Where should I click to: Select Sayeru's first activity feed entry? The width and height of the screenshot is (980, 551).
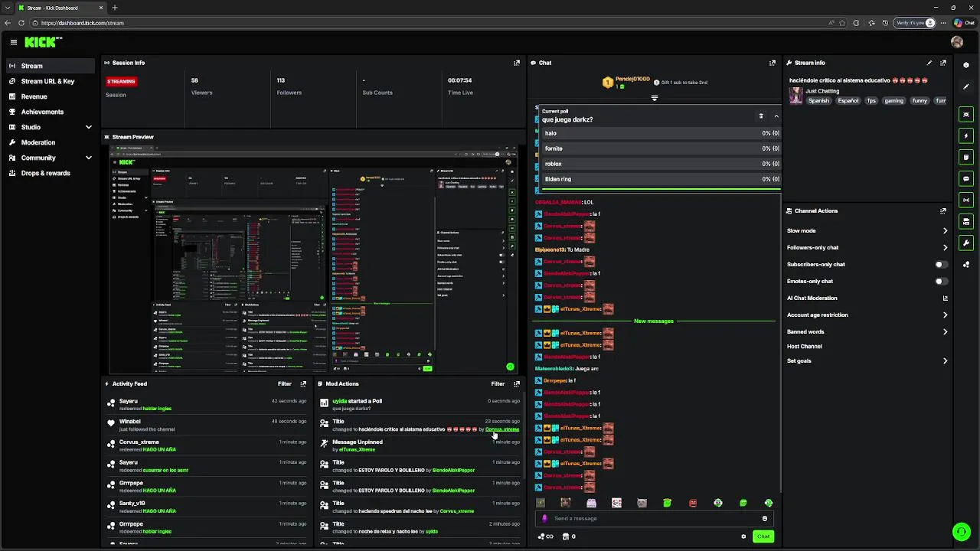(207, 405)
